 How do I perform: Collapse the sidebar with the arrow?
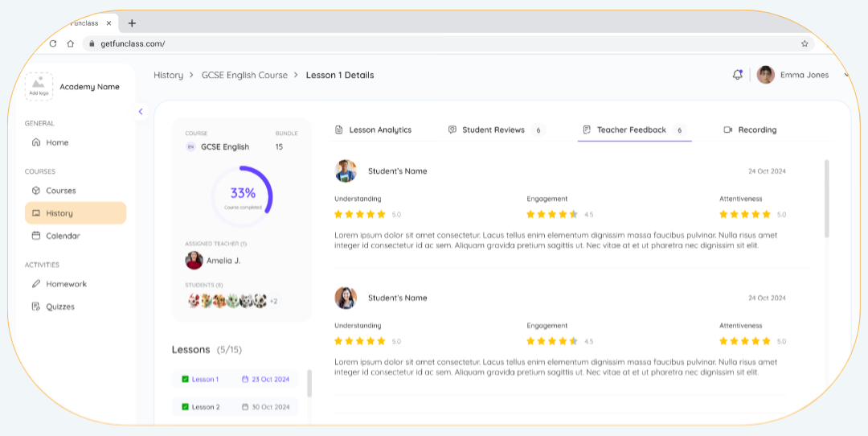(141, 111)
